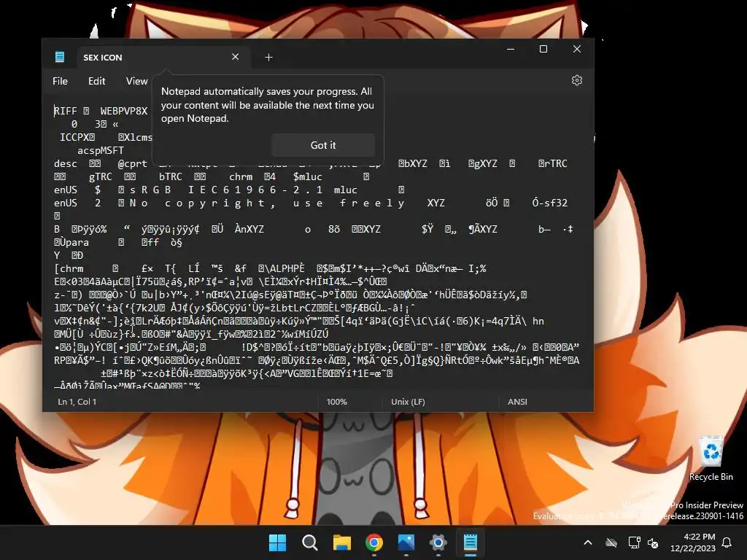The width and height of the screenshot is (747, 560).
Task: Dismiss the tip with Got it
Action: [323, 145]
